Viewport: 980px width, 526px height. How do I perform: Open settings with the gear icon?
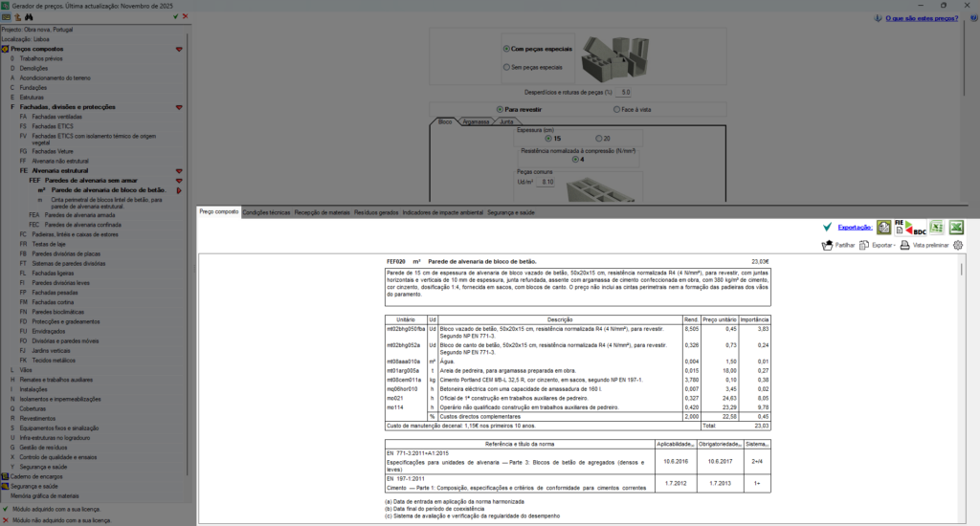pyautogui.click(x=958, y=246)
